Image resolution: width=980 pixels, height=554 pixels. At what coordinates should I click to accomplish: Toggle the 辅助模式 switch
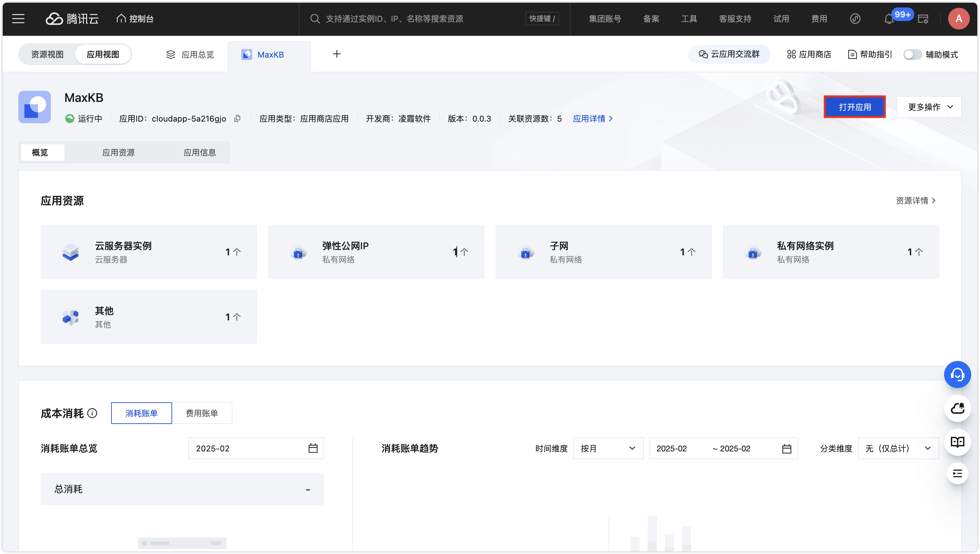(x=912, y=55)
